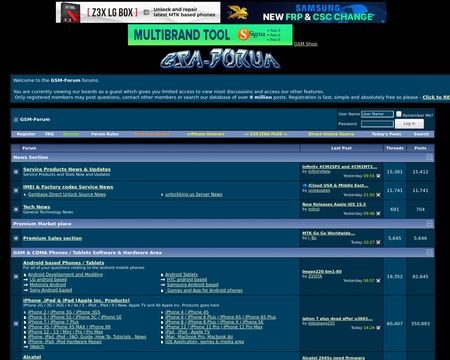Open Register in the navigation bar

[26, 134]
